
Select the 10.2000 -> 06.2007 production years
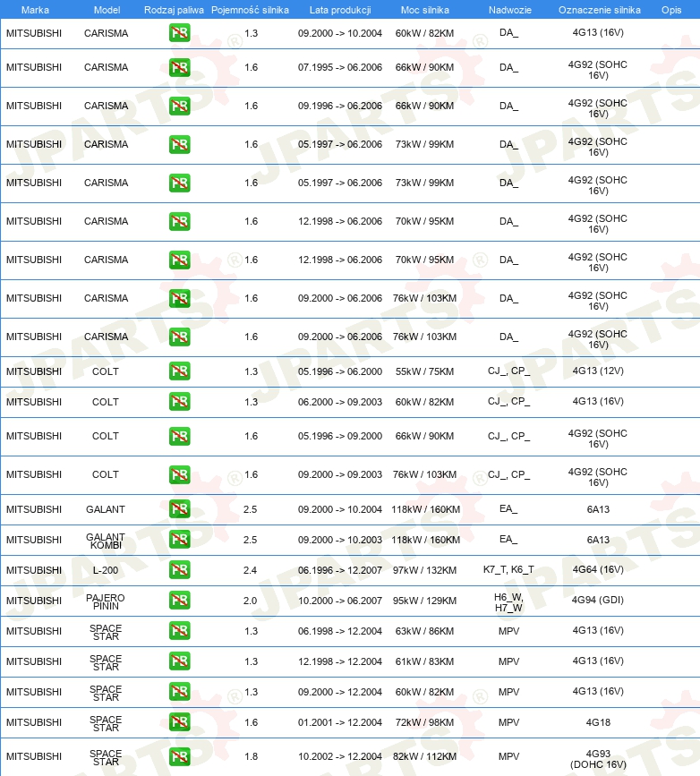pyautogui.click(x=340, y=601)
